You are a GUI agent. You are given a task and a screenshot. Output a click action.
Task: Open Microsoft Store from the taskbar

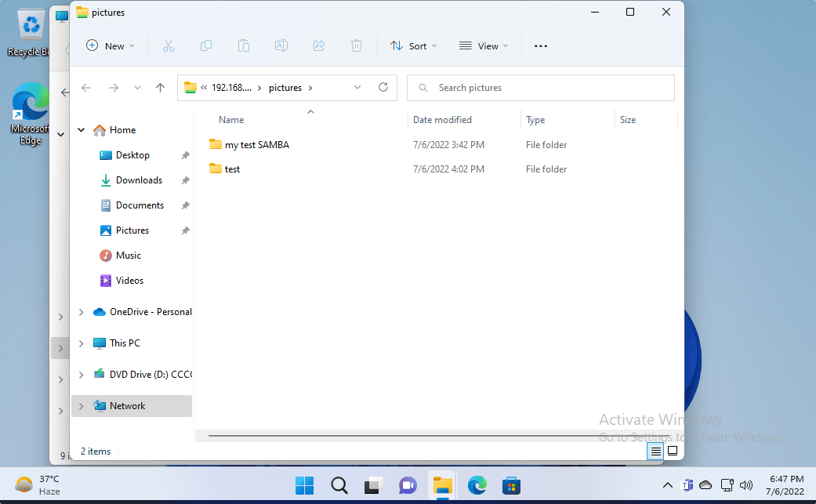point(512,486)
